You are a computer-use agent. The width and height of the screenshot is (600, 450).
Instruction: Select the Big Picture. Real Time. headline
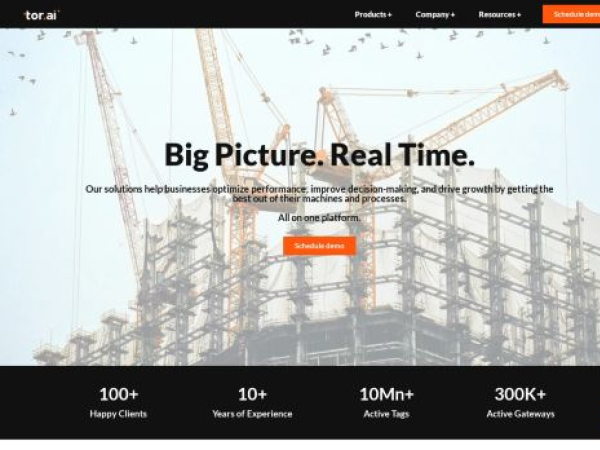(x=320, y=155)
